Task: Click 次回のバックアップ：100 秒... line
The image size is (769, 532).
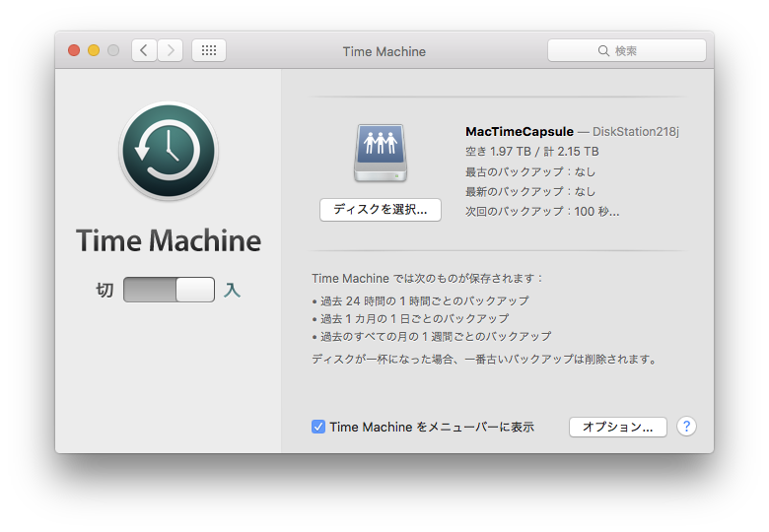Action: (x=542, y=212)
